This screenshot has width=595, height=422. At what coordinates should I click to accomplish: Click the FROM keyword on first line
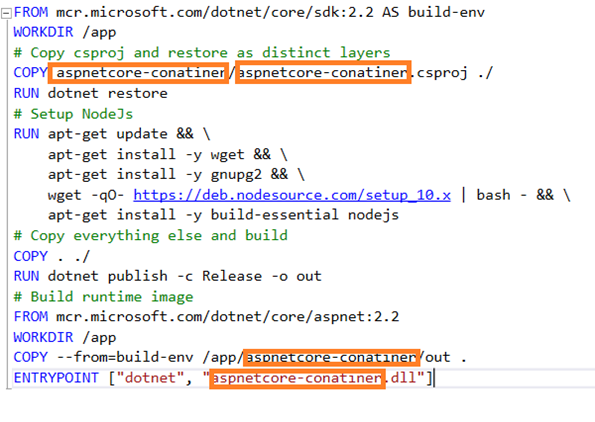point(31,12)
